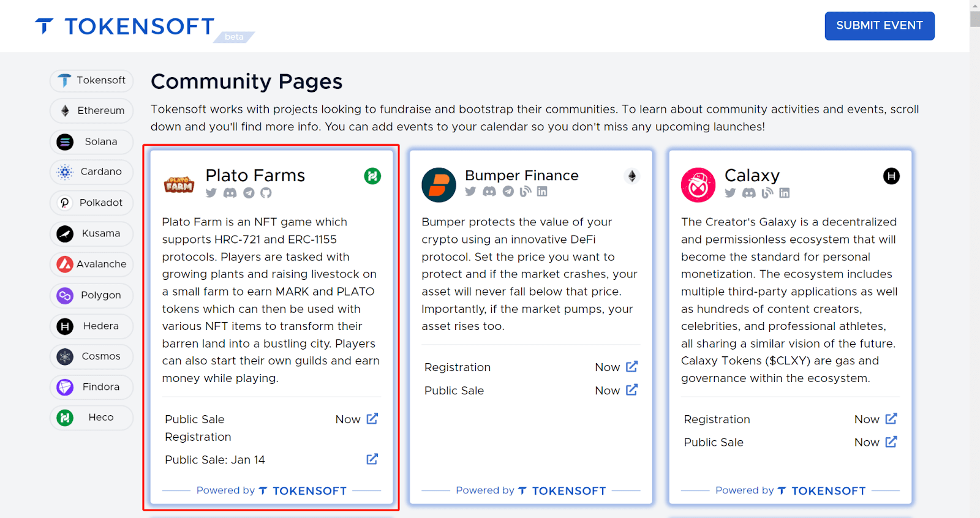
Task: Open Calaxy Discord icon
Action: coord(749,193)
